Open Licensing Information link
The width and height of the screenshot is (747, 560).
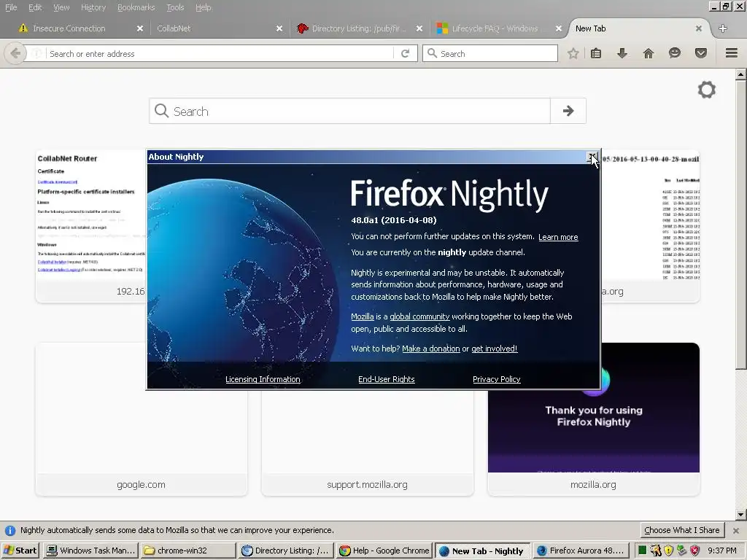click(x=263, y=379)
